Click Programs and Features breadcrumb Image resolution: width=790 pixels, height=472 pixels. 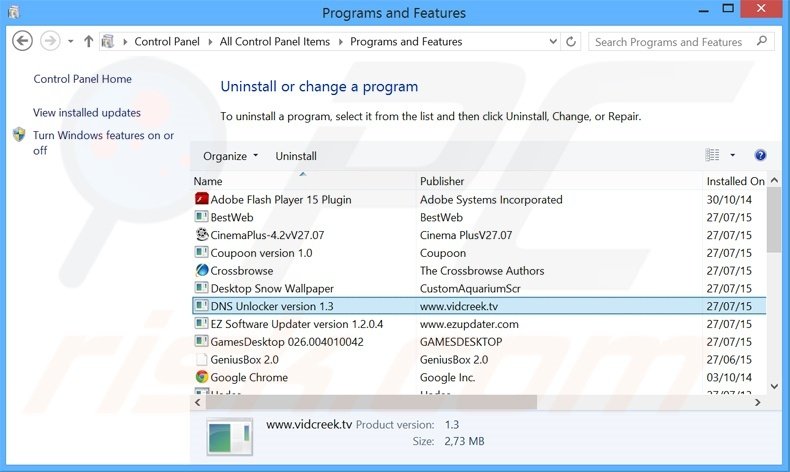(x=406, y=41)
